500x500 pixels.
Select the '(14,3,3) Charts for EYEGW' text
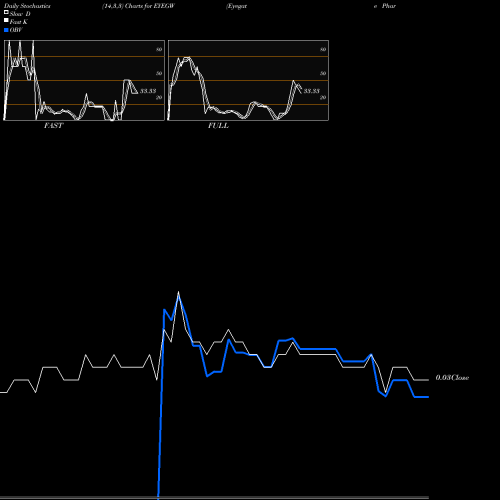138,6
